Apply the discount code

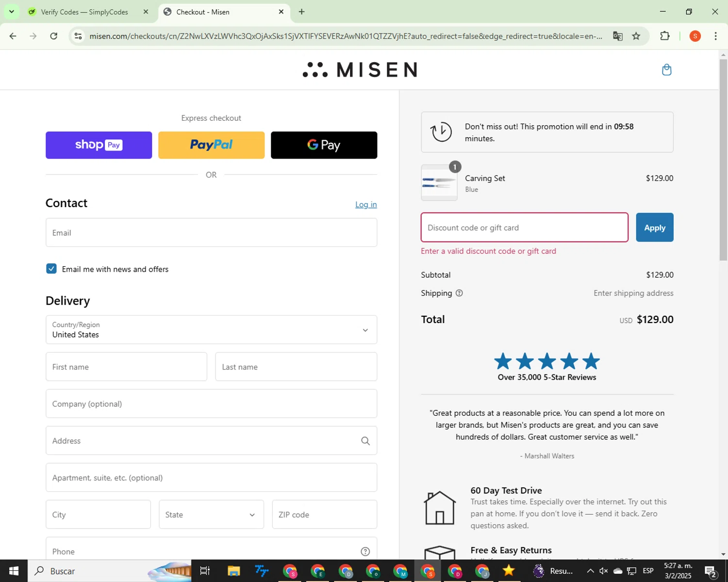coord(655,227)
